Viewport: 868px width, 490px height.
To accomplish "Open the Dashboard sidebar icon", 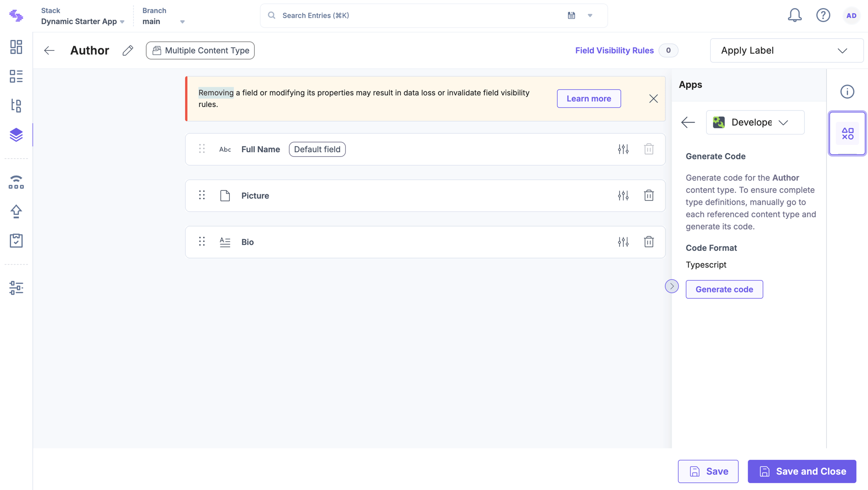I will click(x=16, y=47).
